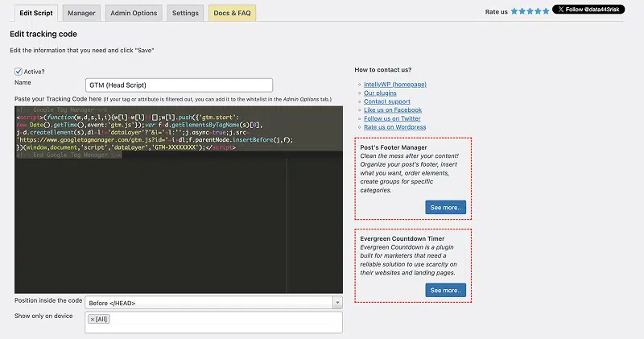Click the third rating star
644x339 pixels.
click(530, 11)
